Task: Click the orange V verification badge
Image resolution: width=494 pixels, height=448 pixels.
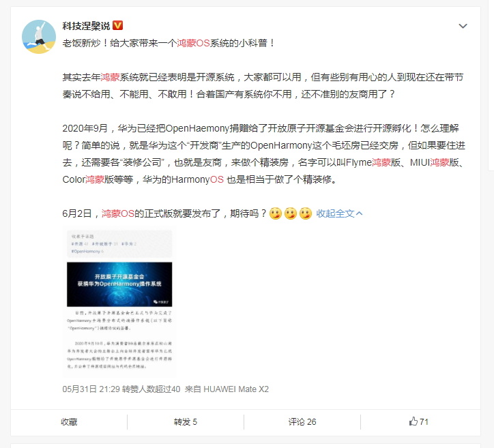Action: 117,25
